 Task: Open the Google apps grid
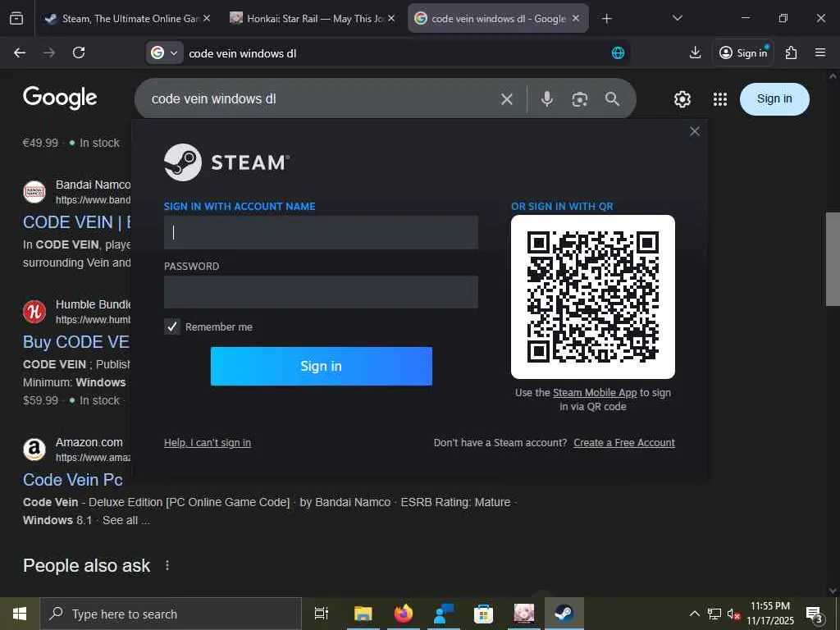(x=720, y=99)
